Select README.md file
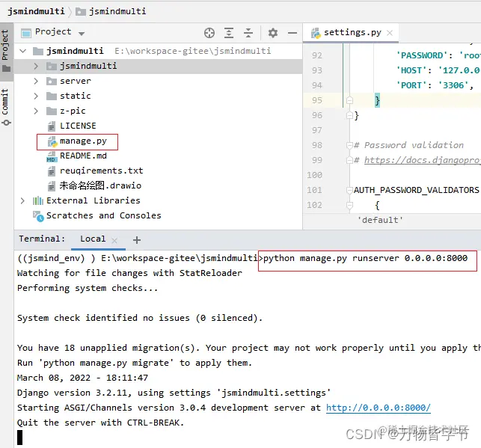This screenshot has height=448, width=481. [x=83, y=156]
